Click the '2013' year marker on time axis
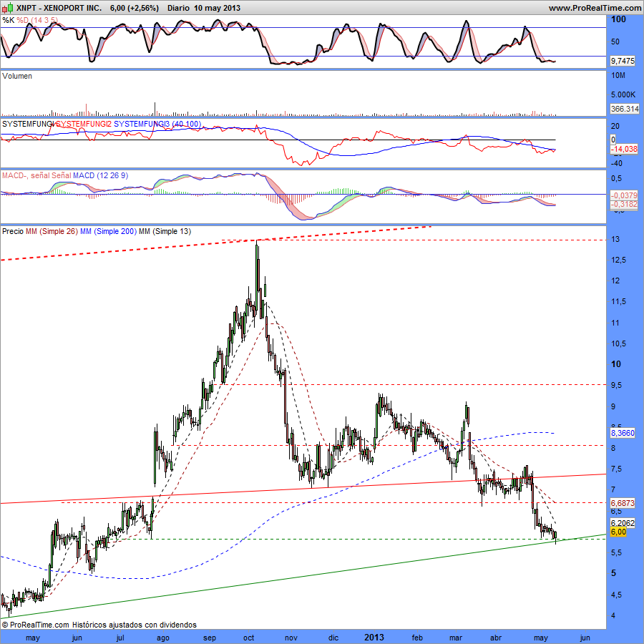 tap(374, 637)
